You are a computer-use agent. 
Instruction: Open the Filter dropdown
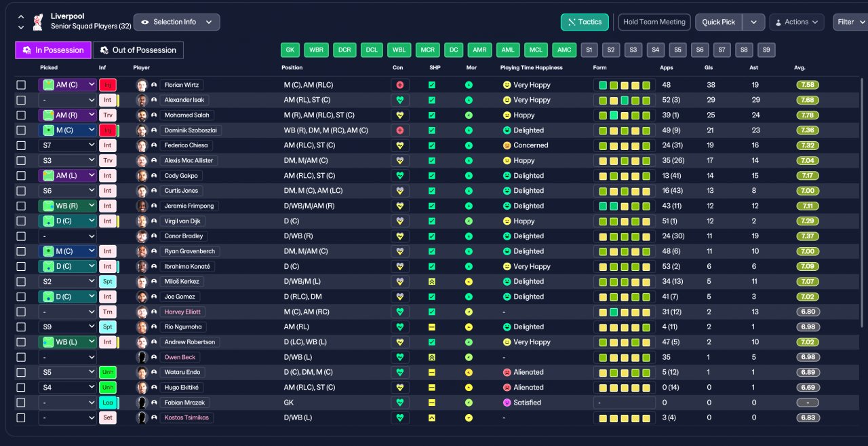(851, 22)
